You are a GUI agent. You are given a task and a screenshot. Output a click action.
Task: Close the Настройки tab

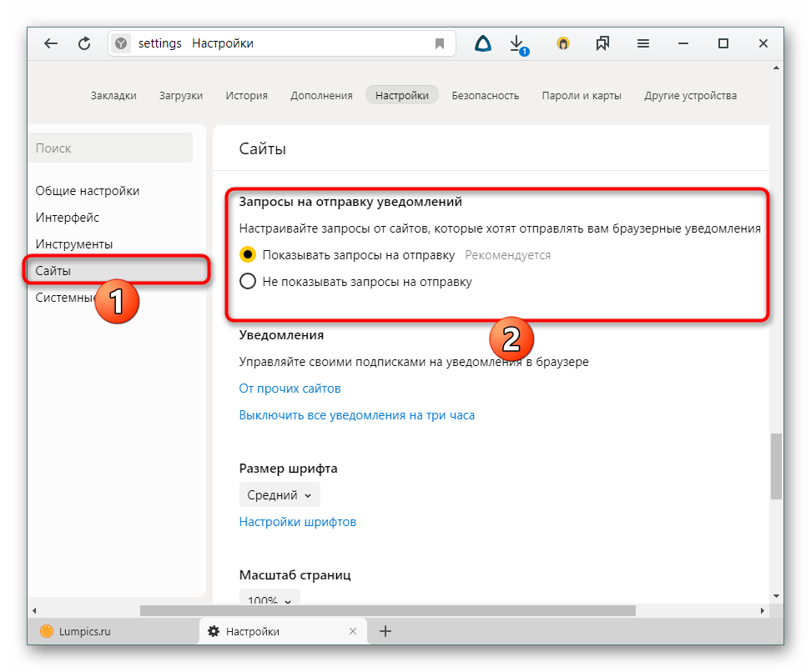pyautogui.click(x=353, y=631)
